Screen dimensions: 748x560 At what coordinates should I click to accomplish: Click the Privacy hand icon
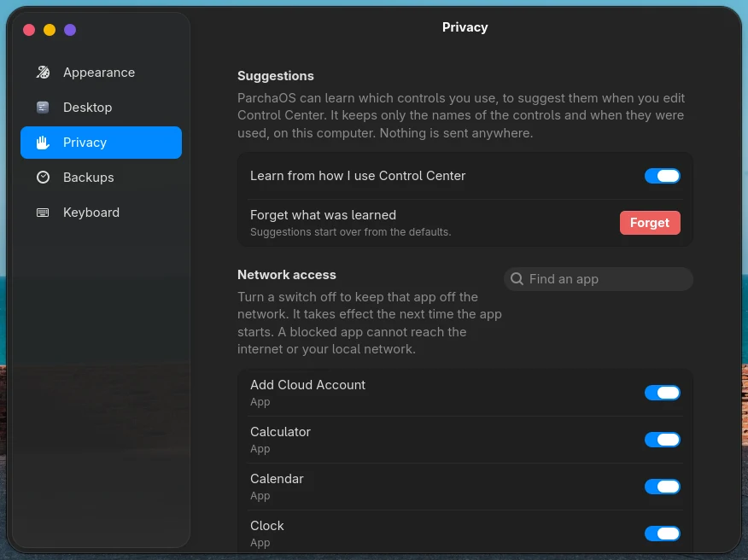(43, 143)
